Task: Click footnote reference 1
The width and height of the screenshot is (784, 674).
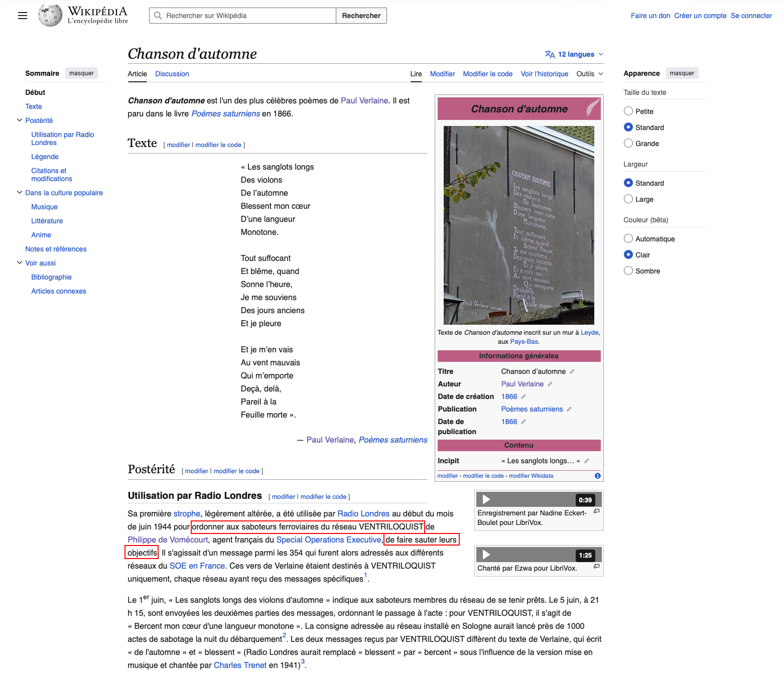Action: [365, 575]
